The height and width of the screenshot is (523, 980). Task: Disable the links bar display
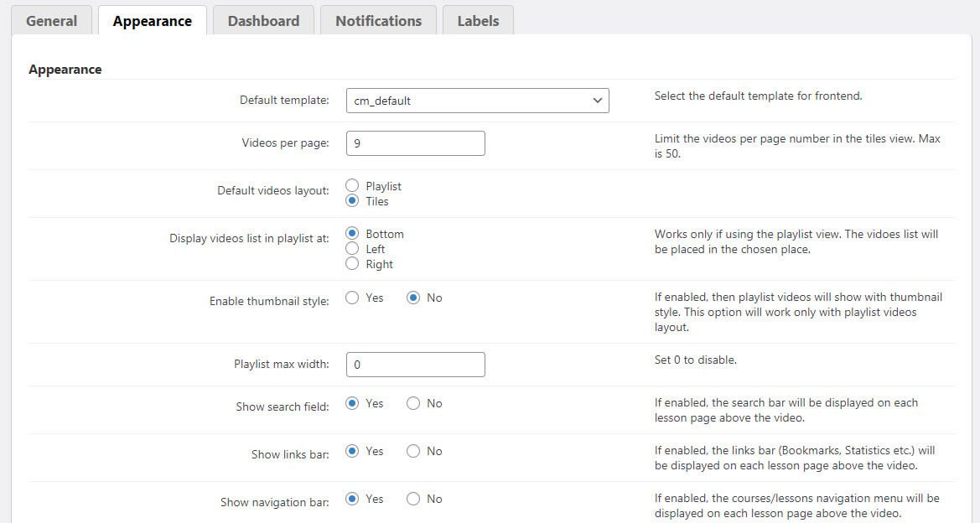[412, 451]
